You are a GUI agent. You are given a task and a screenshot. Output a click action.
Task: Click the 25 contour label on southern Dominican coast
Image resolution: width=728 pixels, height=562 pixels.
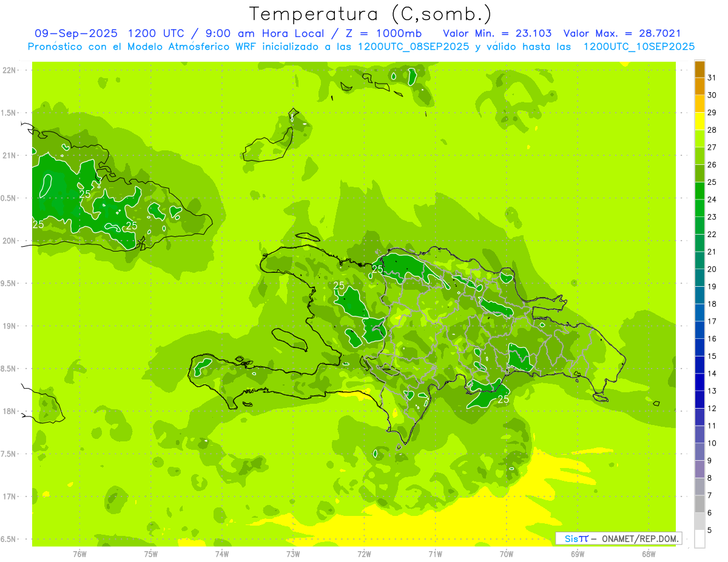coord(503,400)
